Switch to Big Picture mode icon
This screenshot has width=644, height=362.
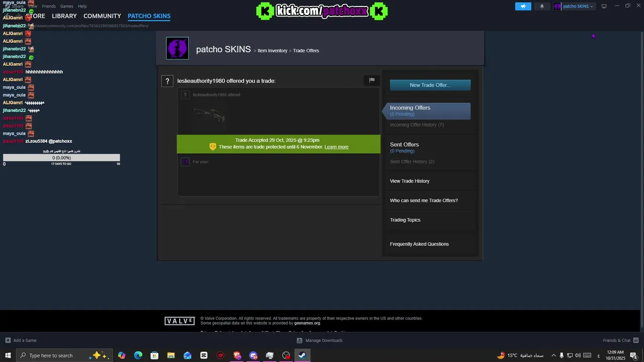pos(604,6)
